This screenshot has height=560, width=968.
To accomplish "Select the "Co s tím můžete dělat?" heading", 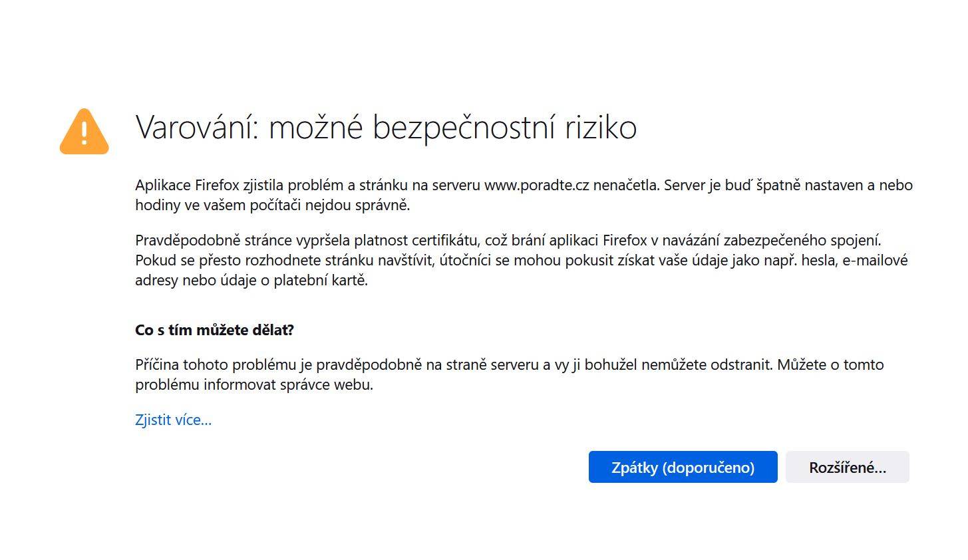I will pyautogui.click(x=214, y=330).
